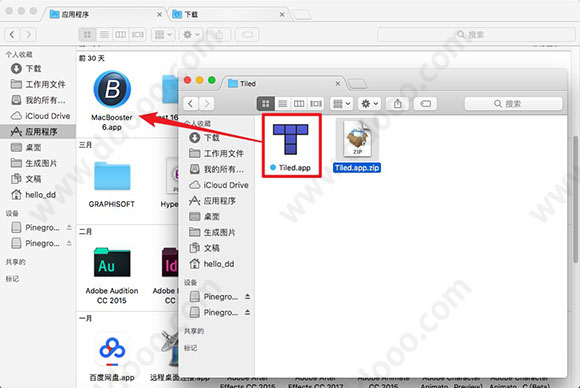
Task: Add new tab in Tiled window
Action: point(357,84)
